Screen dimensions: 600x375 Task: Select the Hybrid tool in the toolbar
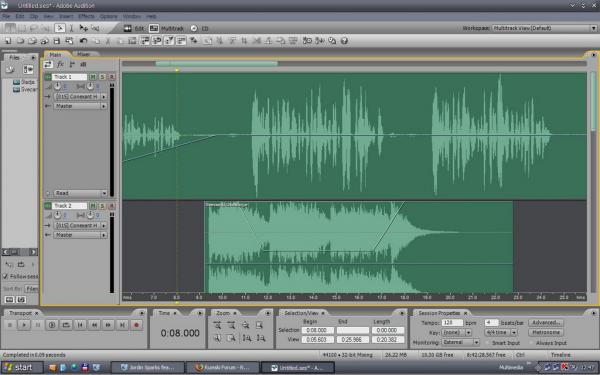[60, 28]
